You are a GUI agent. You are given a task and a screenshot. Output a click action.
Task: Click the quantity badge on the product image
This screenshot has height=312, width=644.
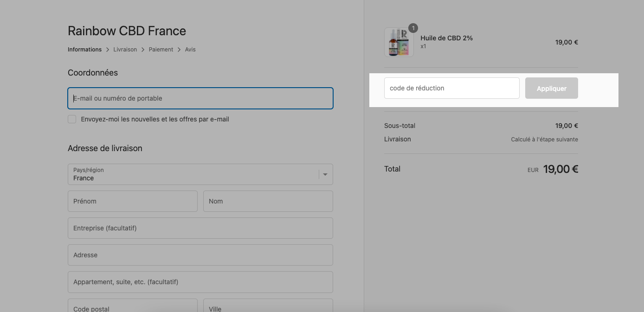(413, 28)
